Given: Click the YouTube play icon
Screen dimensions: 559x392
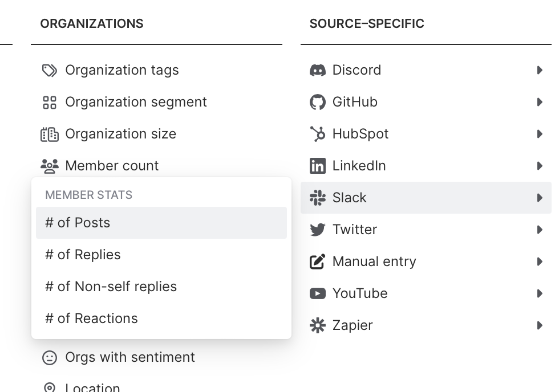Looking at the screenshot, I should click(x=317, y=293).
